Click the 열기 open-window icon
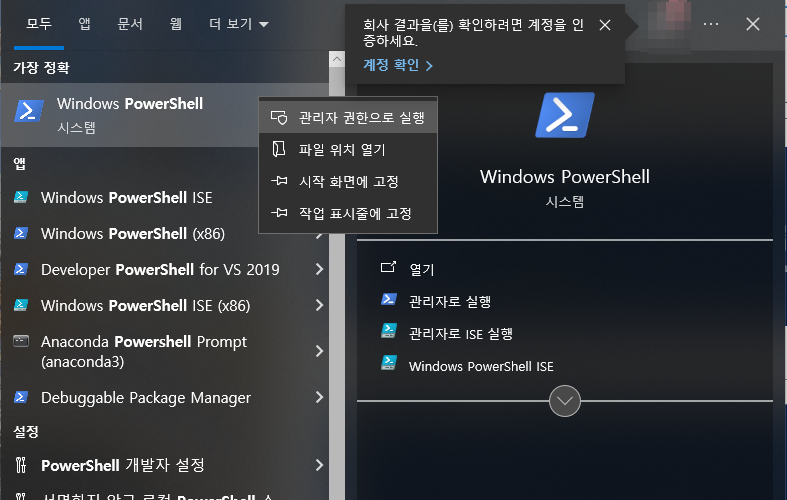The image size is (787, 500). click(x=388, y=267)
